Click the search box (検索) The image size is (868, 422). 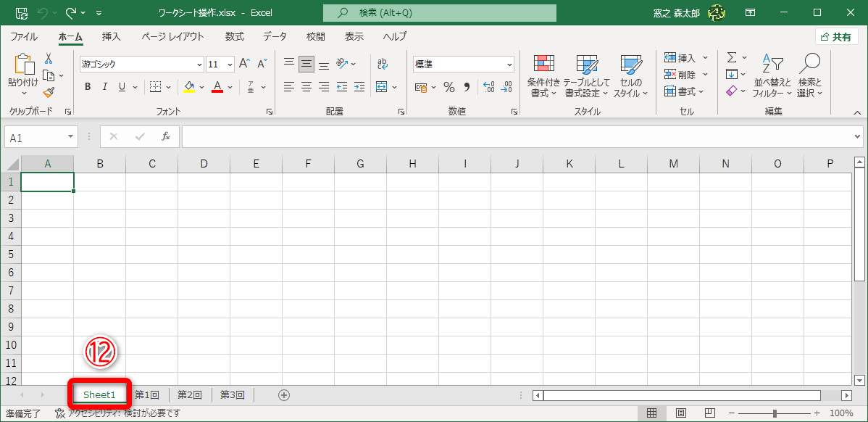click(440, 12)
